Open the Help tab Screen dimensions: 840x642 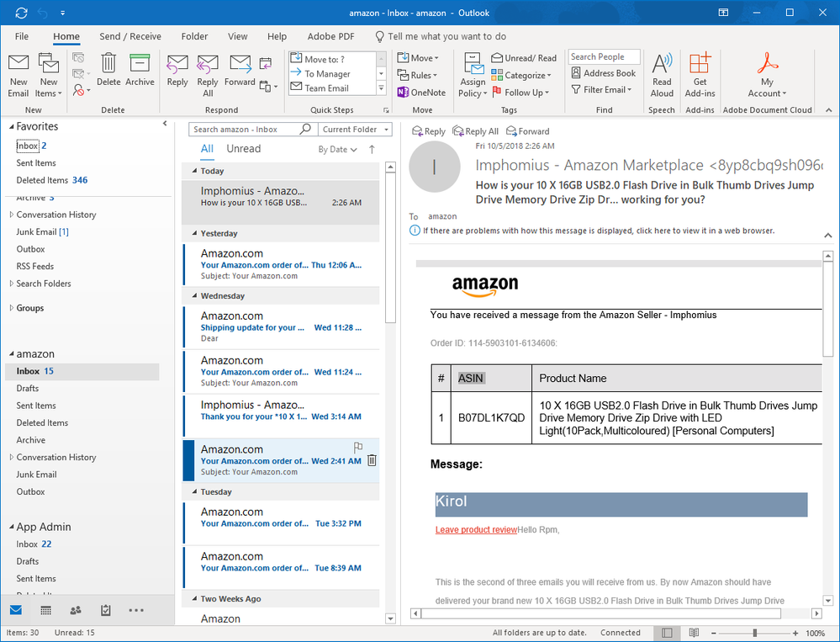click(277, 36)
